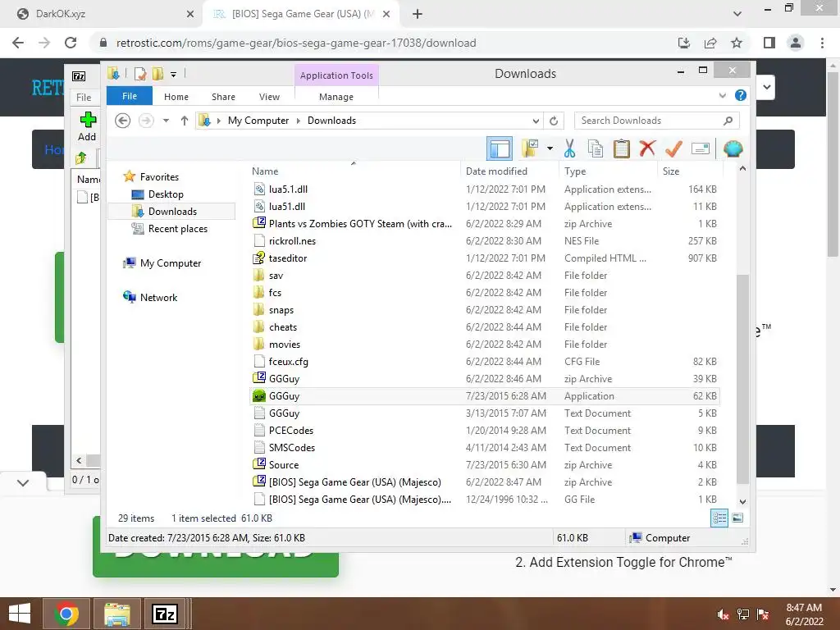Open the Home ribbon tab
This screenshot has height=630, width=840.
[x=176, y=97]
